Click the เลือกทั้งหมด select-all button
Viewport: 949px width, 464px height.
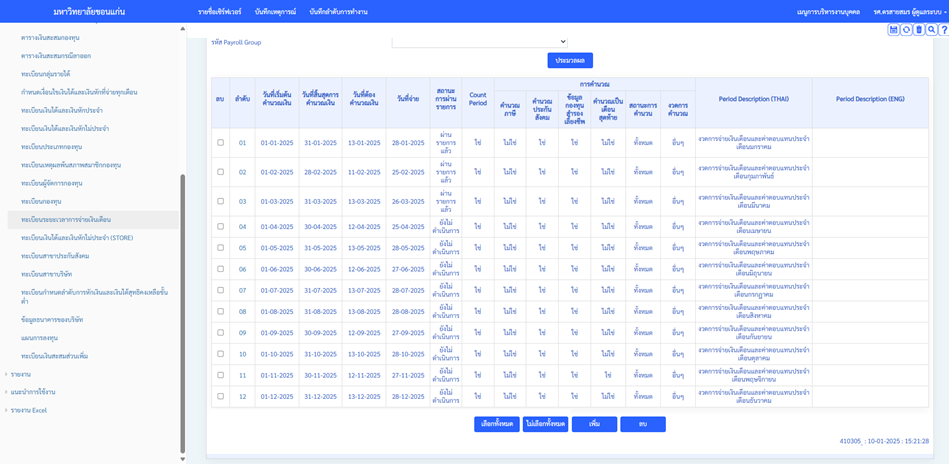pyautogui.click(x=497, y=424)
